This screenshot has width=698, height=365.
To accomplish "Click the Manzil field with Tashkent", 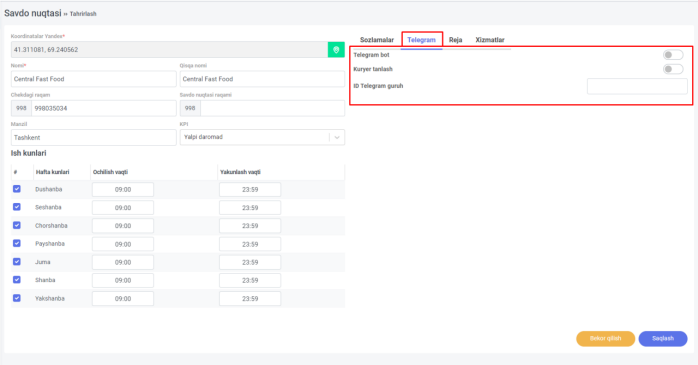I will coord(93,138).
